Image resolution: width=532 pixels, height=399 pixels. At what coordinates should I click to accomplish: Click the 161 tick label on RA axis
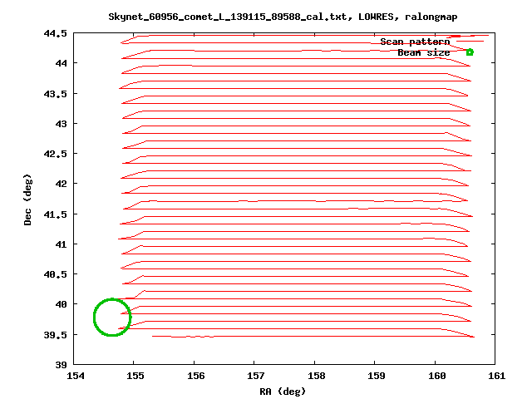495,376
